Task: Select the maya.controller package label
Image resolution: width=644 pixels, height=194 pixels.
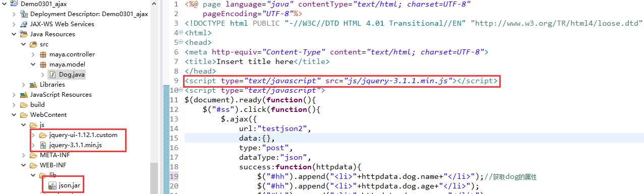Action: click(x=72, y=54)
